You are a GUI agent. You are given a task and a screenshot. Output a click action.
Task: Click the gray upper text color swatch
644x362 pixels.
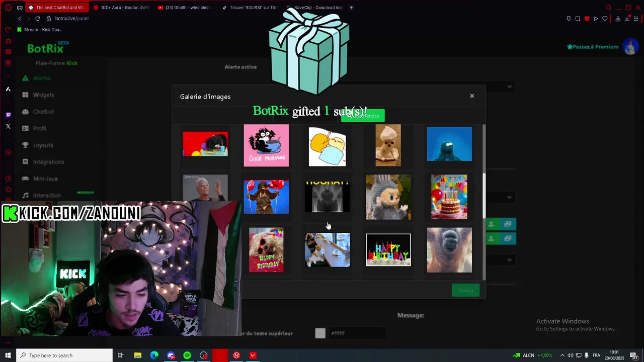click(x=320, y=333)
